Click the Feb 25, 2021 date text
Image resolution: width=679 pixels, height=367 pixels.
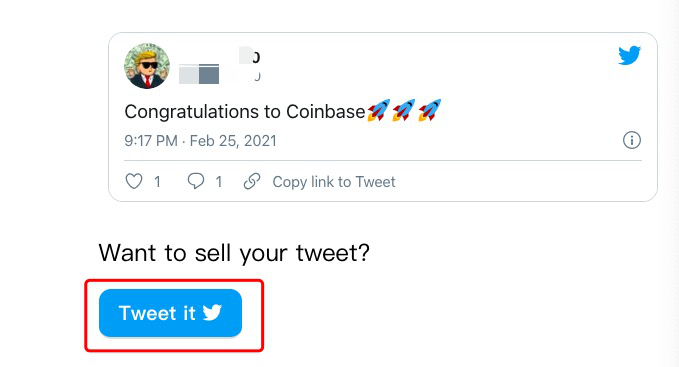[x=233, y=141]
